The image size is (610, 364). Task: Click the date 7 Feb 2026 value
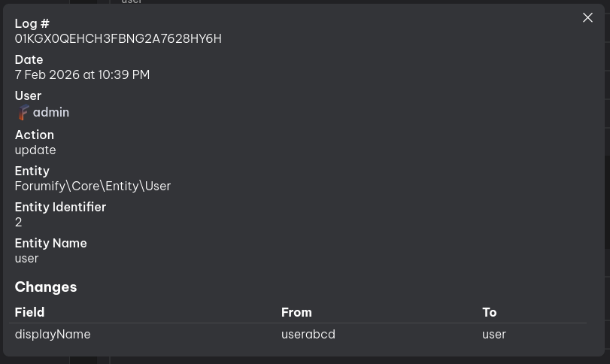tap(82, 75)
